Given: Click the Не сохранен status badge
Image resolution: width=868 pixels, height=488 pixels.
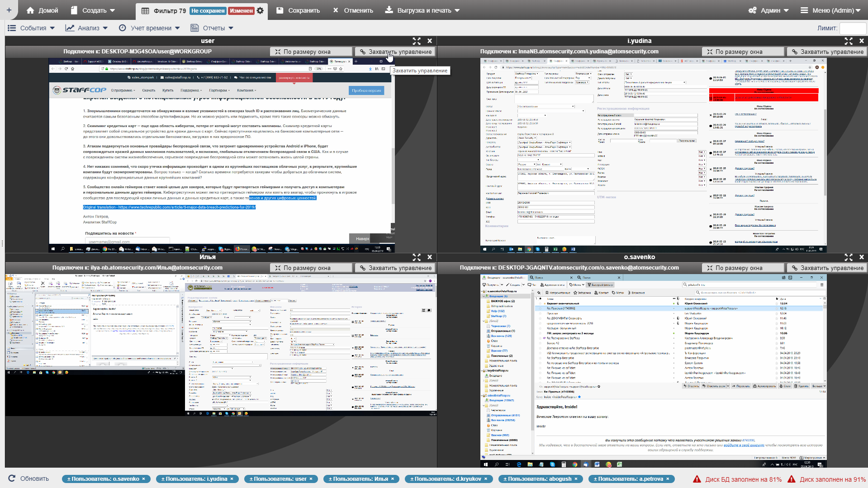Looking at the screenshot, I should 208,11.
